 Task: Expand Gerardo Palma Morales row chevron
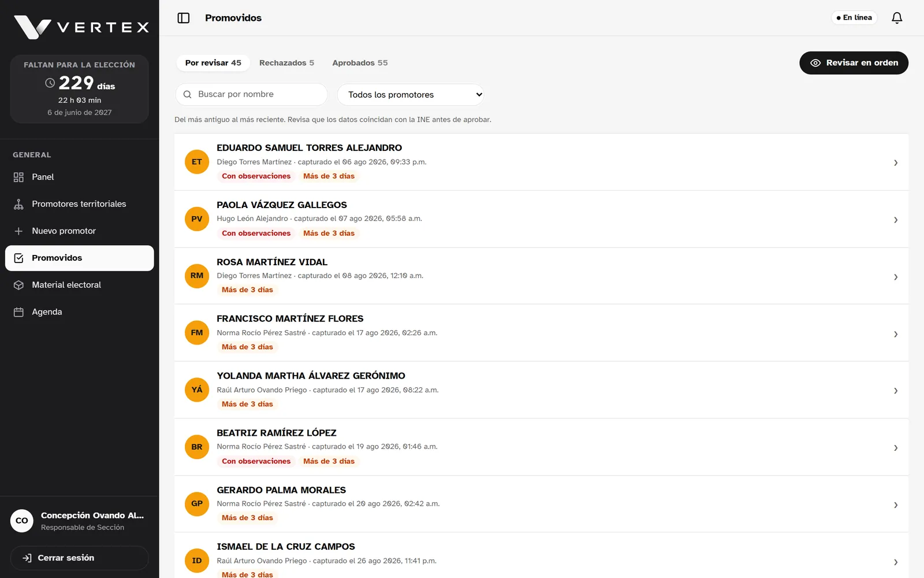[896, 505]
